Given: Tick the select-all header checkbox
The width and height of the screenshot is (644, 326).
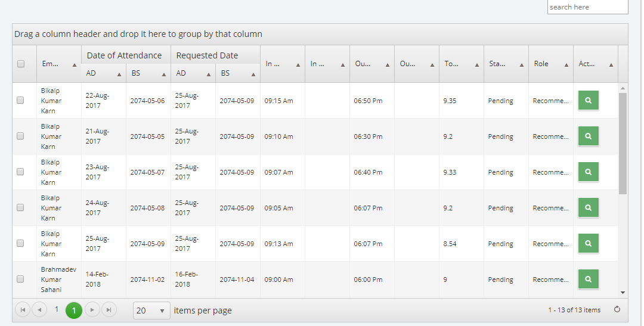Looking at the screenshot, I should (x=20, y=64).
